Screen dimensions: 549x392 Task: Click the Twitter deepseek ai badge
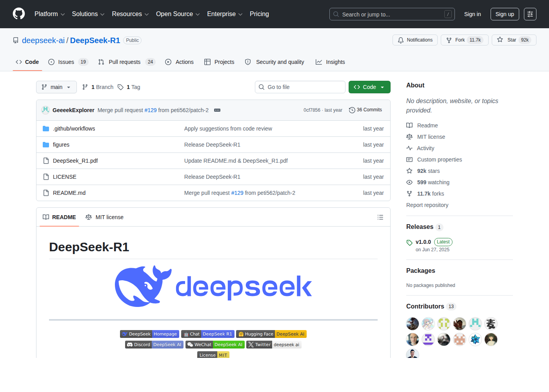pyautogui.click(x=274, y=345)
